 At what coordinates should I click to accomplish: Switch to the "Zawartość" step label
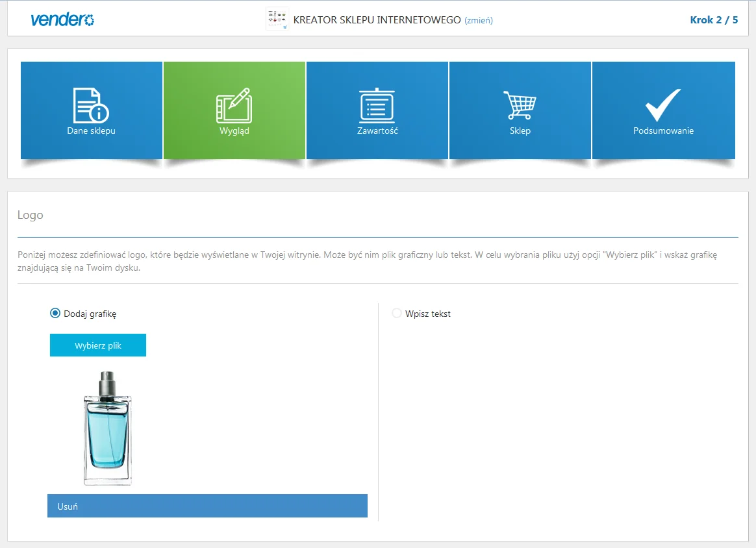(x=377, y=131)
